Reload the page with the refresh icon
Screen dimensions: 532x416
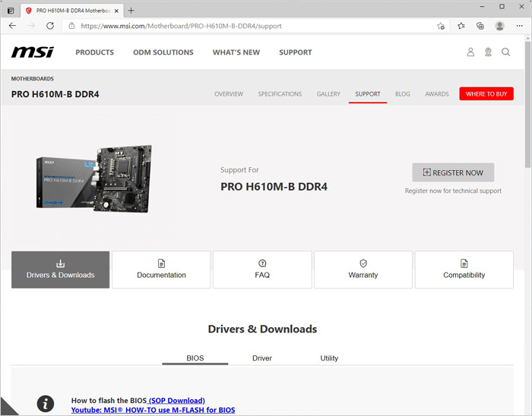pyautogui.click(x=50, y=26)
